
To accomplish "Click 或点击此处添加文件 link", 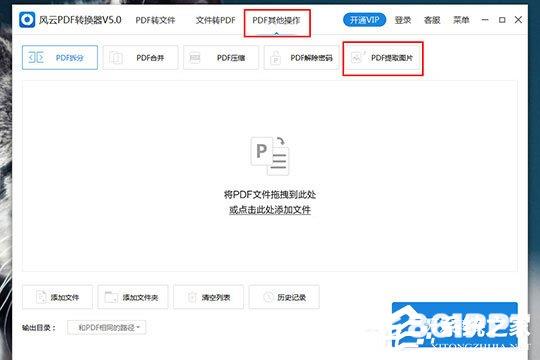I will pos(270,210).
